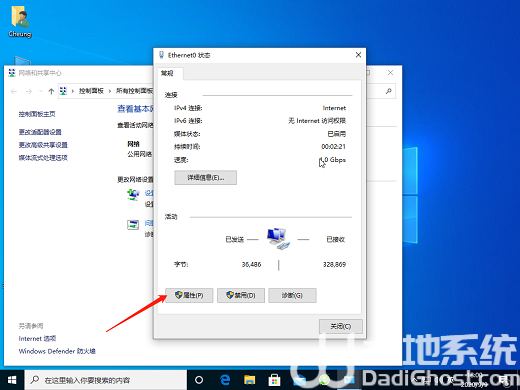Click the 关闭(C) close button
This screenshot has height=390, width=520.
pos(341,326)
